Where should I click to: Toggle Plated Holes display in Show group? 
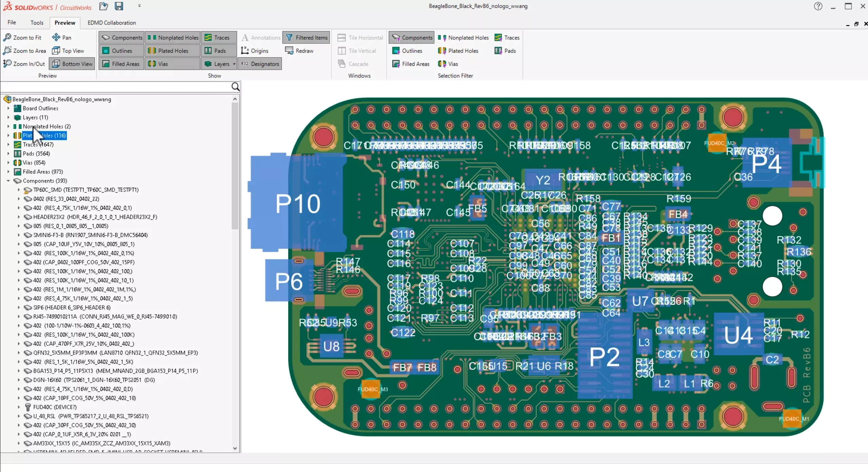click(x=173, y=51)
